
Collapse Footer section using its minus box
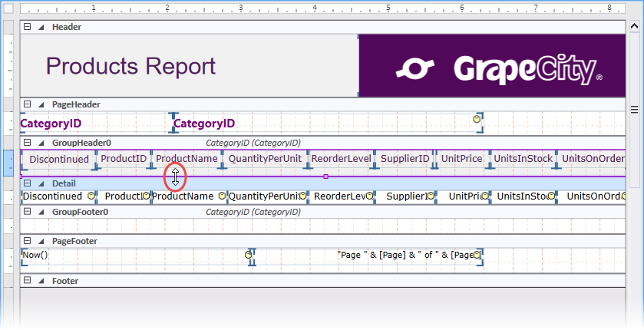pos(28,281)
